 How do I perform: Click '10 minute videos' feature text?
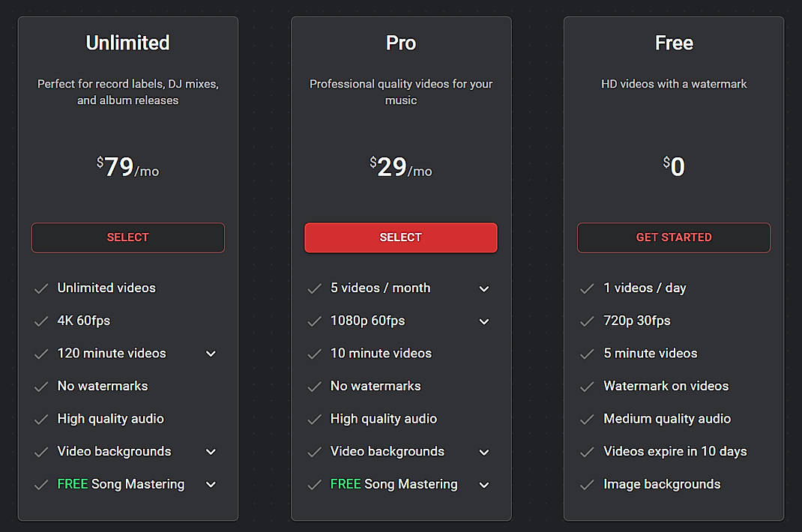(381, 354)
